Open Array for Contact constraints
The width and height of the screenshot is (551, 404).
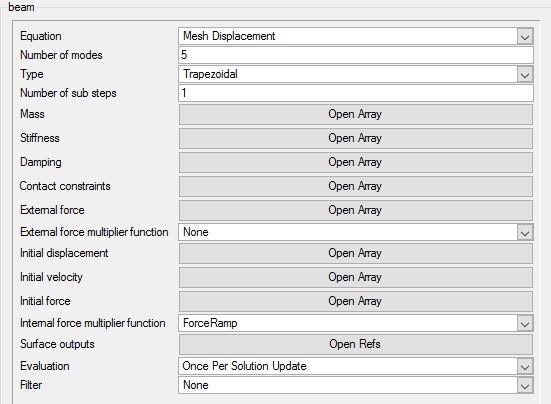coord(356,186)
